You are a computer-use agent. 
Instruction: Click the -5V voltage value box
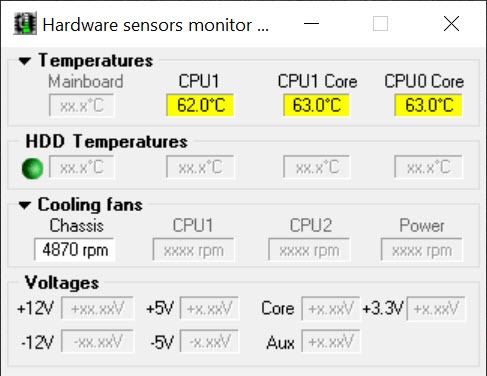pyautogui.click(x=209, y=341)
